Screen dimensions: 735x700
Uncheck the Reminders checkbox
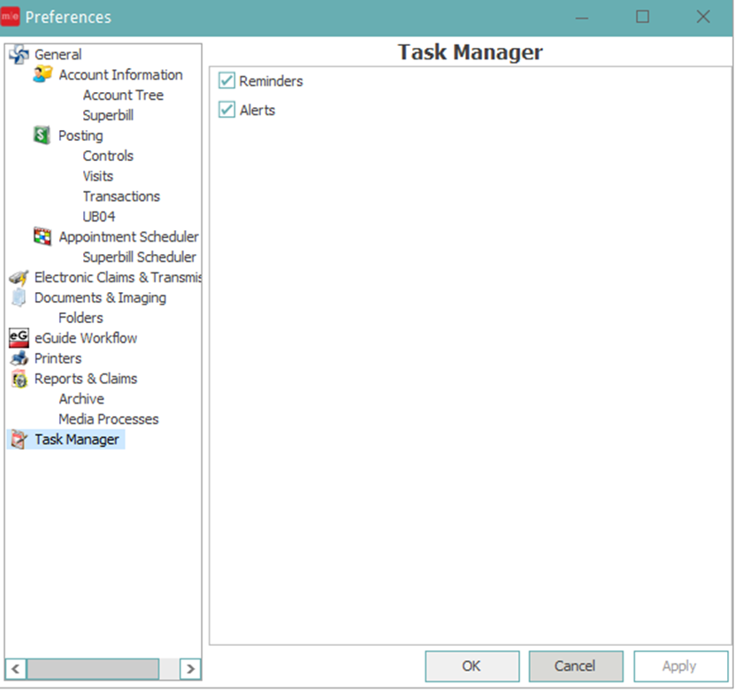(227, 81)
